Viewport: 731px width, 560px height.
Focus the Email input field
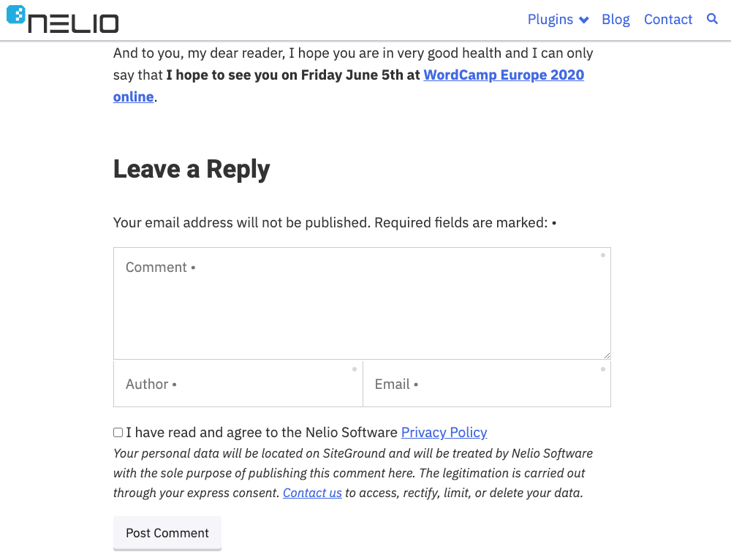coord(487,385)
